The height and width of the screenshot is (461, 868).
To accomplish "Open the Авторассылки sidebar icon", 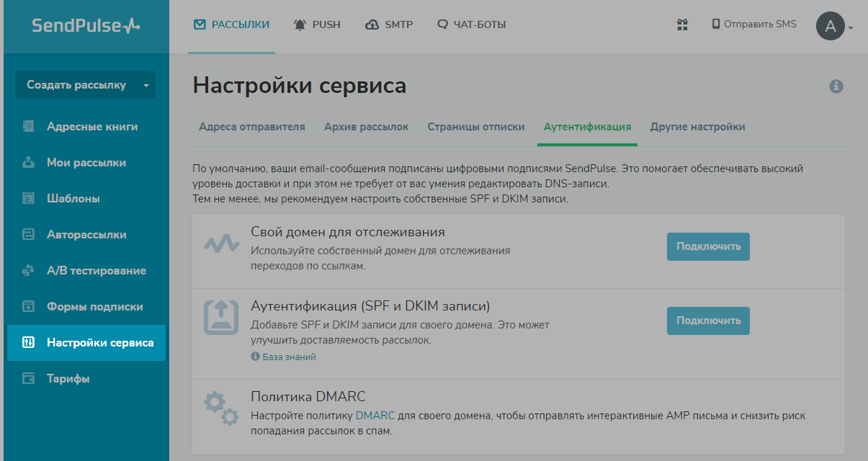I will pyautogui.click(x=28, y=234).
